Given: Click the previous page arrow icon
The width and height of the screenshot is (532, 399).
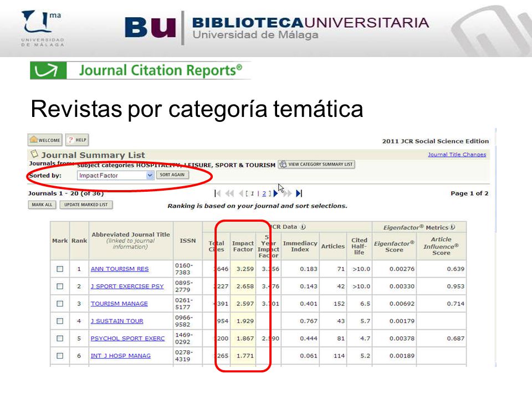Looking at the screenshot, I should pos(241,193).
